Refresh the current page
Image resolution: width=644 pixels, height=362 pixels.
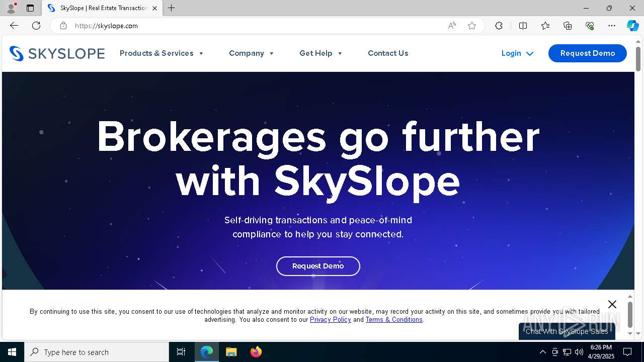tap(36, 26)
